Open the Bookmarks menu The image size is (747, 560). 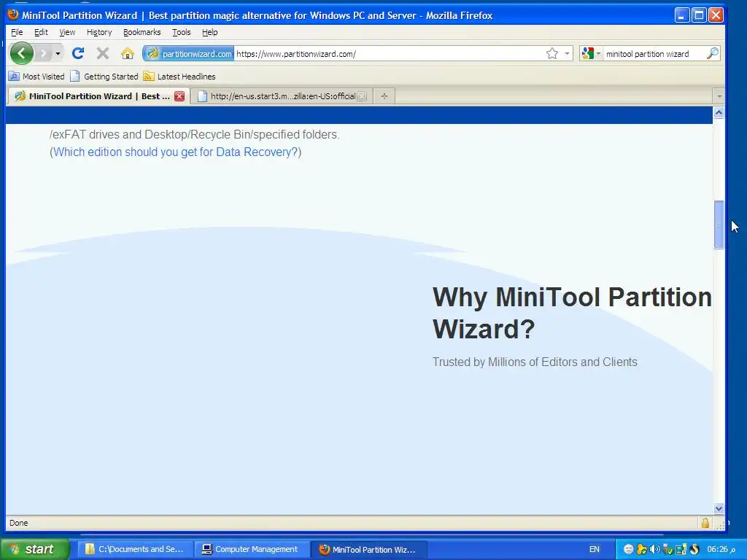coord(142,32)
